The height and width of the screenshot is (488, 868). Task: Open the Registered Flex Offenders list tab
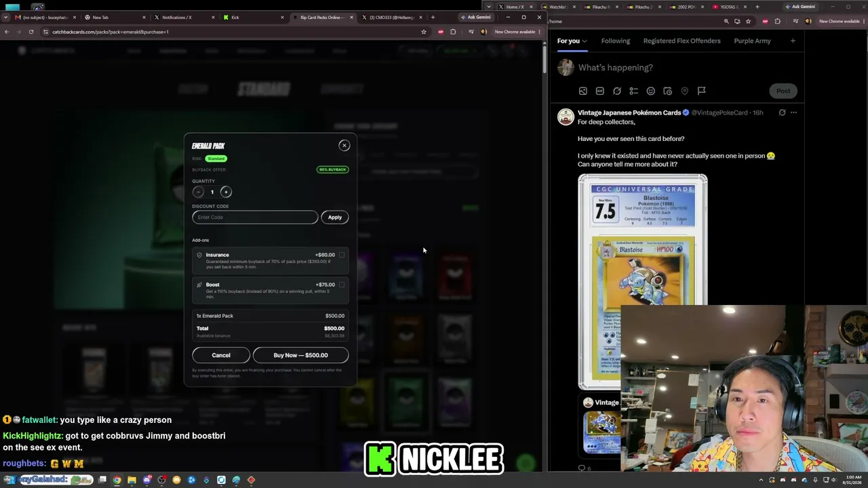682,41
